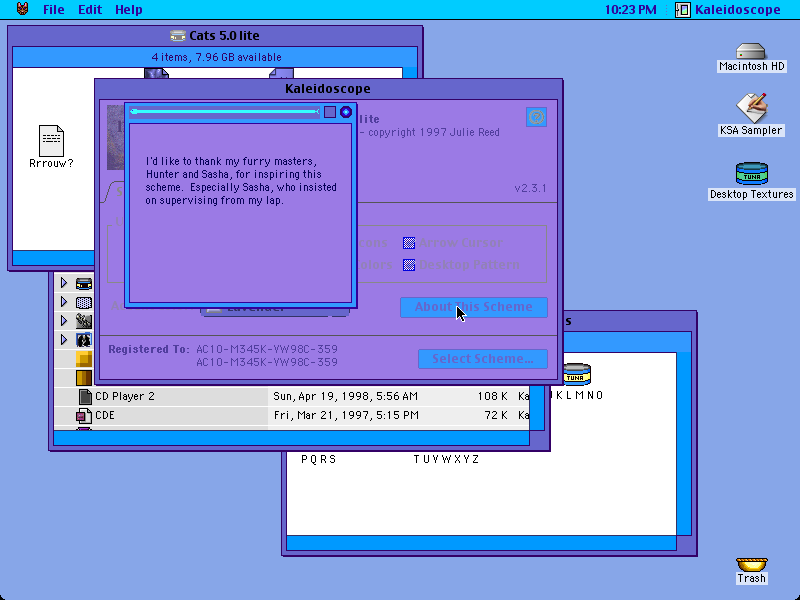Click the 108 K size cell
The width and height of the screenshot is (800, 600).
[492, 396]
